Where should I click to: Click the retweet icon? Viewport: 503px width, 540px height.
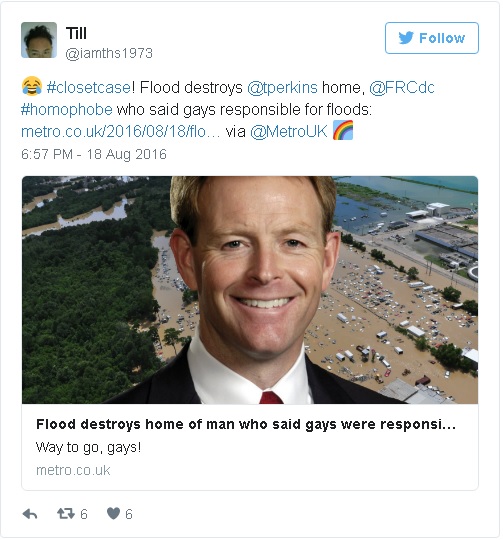click(x=65, y=513)
